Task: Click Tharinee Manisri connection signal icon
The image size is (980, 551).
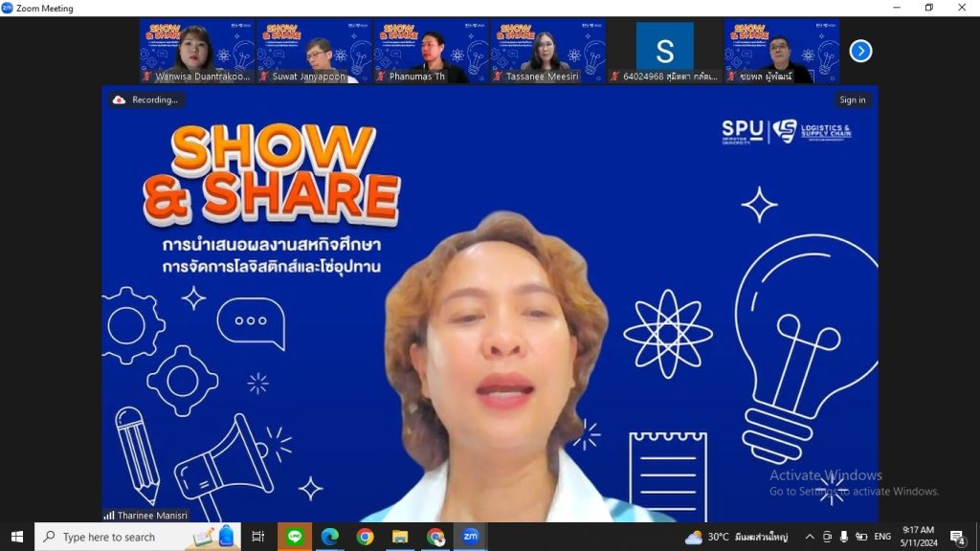Action: tap(109, 516)
